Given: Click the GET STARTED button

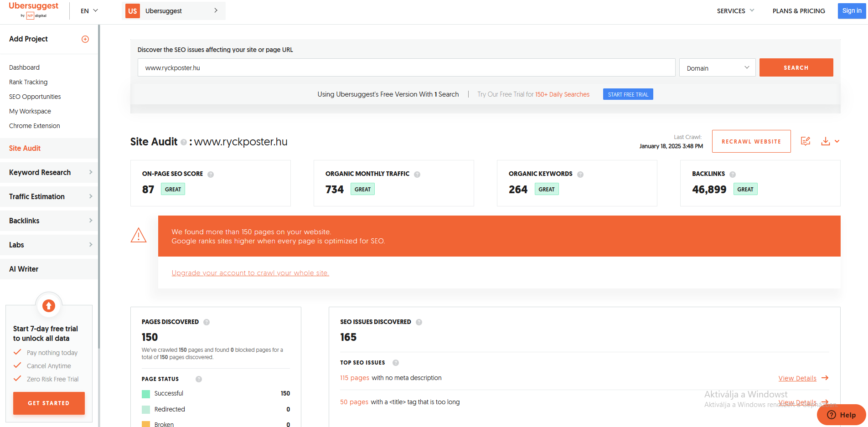Looking at the screenshot, I should (49, 403).
